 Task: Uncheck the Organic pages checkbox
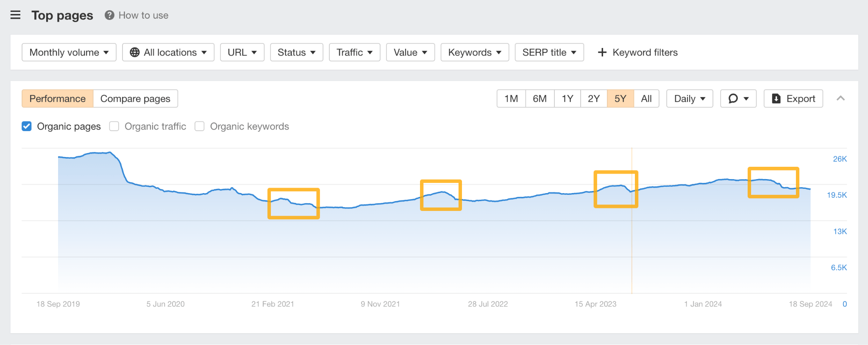(27, 126)
